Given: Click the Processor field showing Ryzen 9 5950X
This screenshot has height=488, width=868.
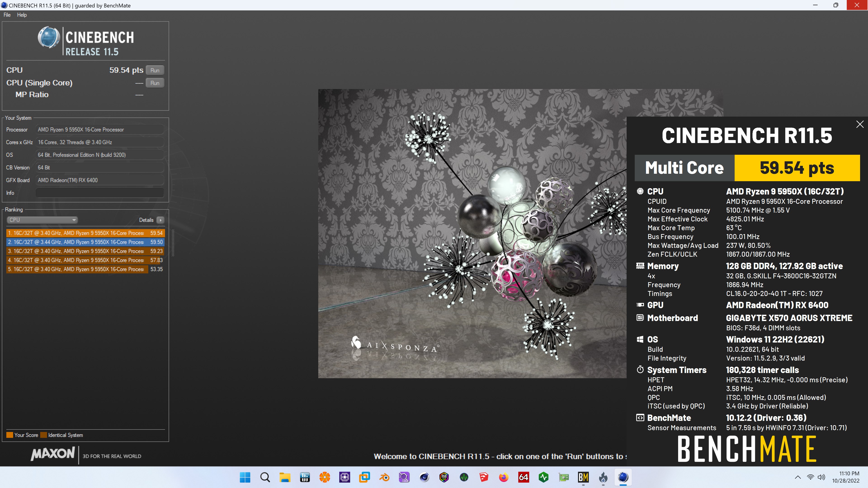Looking at the screenshot, I should 100,129.
